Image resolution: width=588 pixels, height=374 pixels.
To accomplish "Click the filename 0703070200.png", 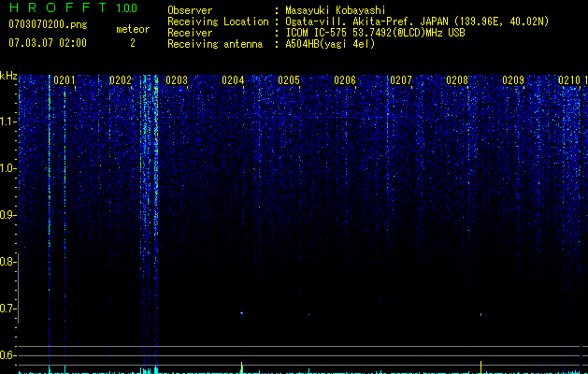I will click(48, 25).
